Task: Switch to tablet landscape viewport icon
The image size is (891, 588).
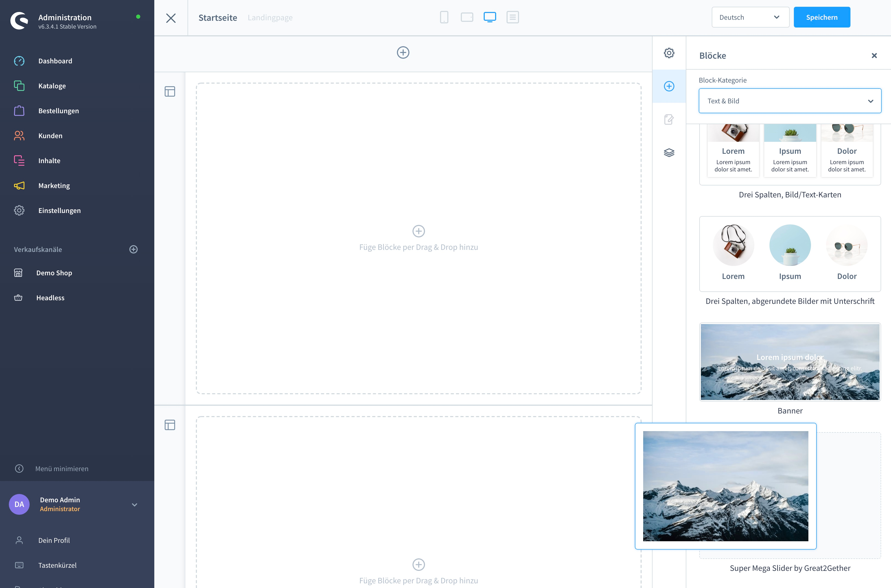Action: pyautogui.click(x=467, y=17)
